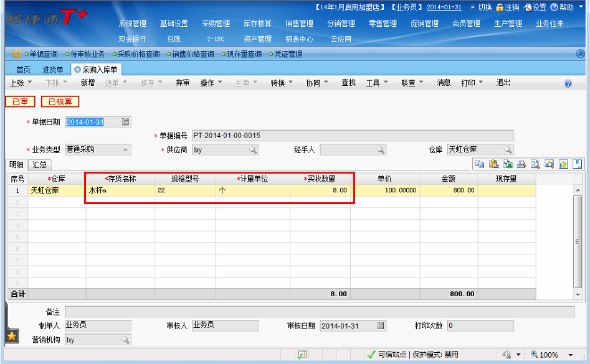Click the gear icon on shortcut bar
The width and height of the screenshot is (590, 364).
(x=16, y=54)
